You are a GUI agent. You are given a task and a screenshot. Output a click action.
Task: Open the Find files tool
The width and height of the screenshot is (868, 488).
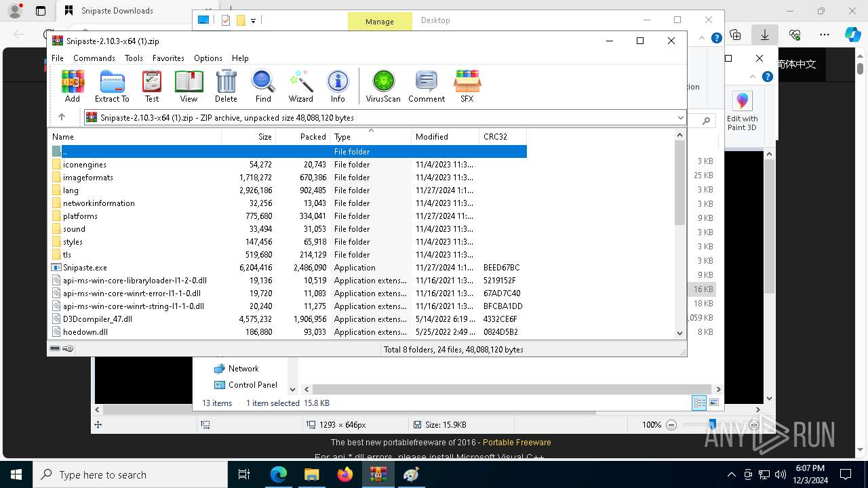[263, 86]
